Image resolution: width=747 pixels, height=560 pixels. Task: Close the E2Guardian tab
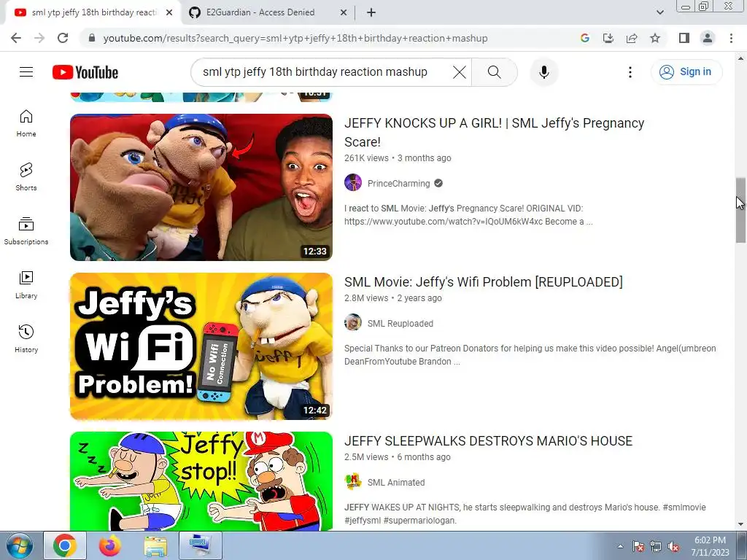click(x=343, y=13)
